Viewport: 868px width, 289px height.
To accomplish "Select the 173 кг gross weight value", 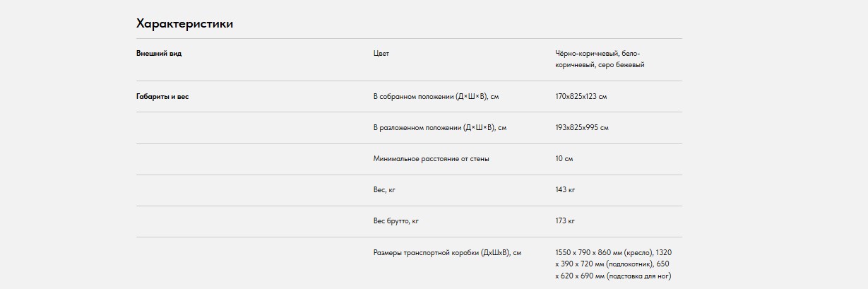I will click(x=565, y=221).
